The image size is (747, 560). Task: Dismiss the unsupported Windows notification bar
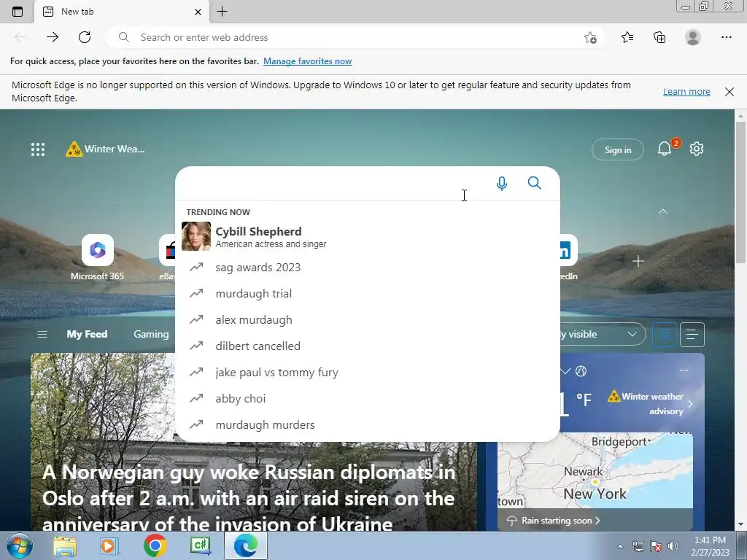click(729, 92)
